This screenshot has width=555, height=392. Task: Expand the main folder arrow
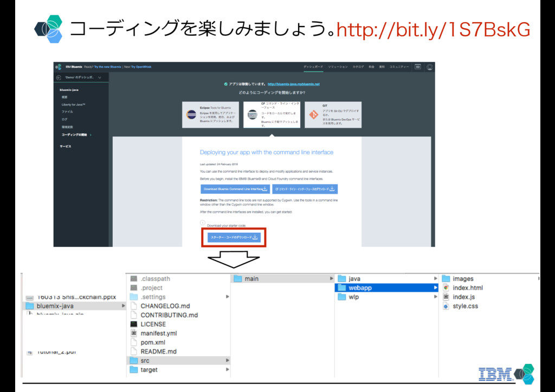point(332,278)
